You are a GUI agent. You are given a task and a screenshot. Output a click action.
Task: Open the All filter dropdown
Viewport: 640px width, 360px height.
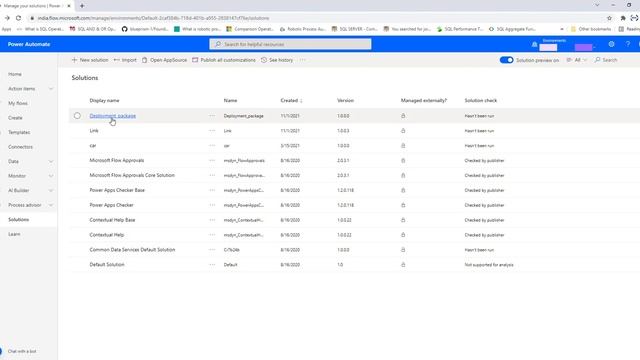(577, 60)
